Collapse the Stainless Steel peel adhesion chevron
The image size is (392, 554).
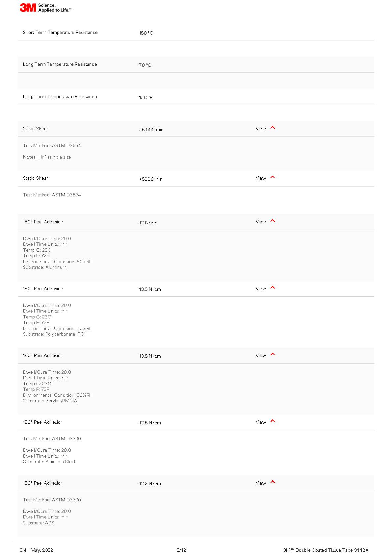(x=273, y=421)
